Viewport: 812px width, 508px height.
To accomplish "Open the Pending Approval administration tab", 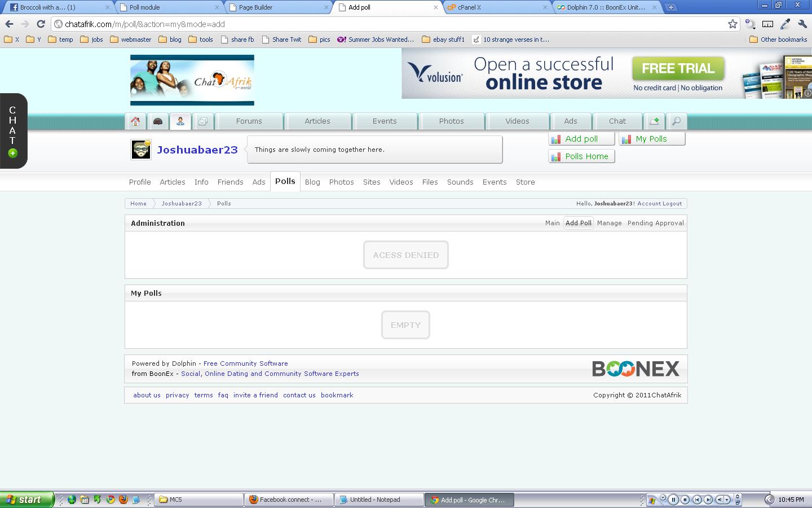I will click(656, 223).
